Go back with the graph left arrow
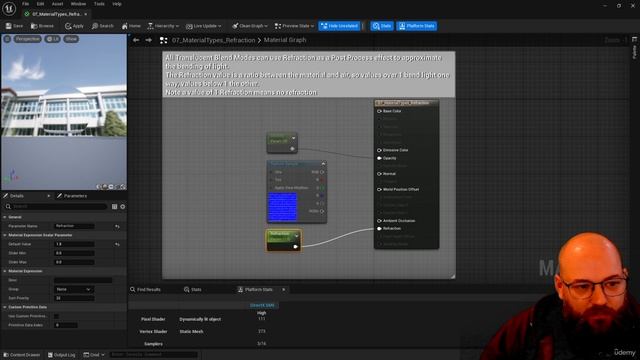This screenshot has width=640, height=360. click(136, 40)
